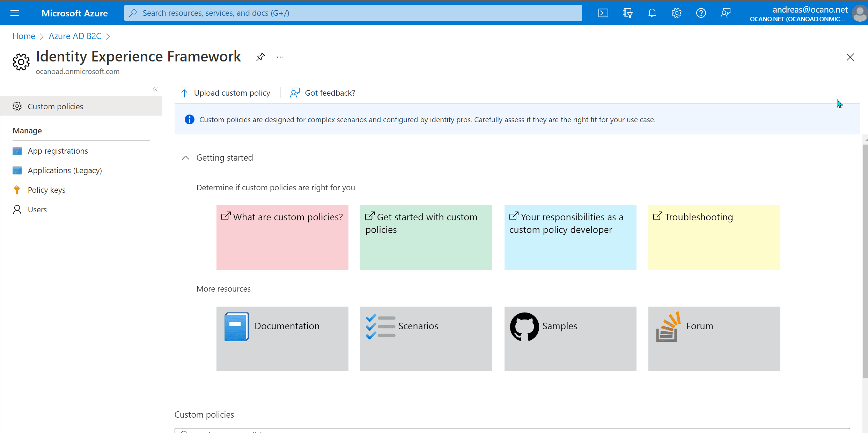Go to Azure AD B2C breadcrumb link
This screenshot has height=433, width=868.
(75, 36)
